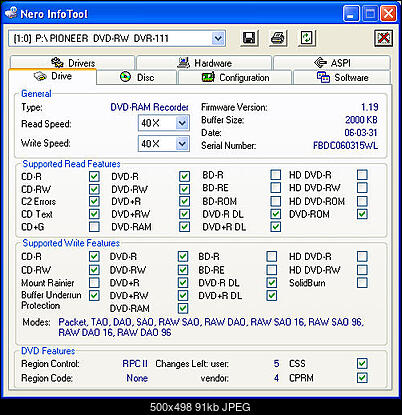Toggle CD-R checkbox under Read Features
The image size is (402, 415).
coord(94,176)
